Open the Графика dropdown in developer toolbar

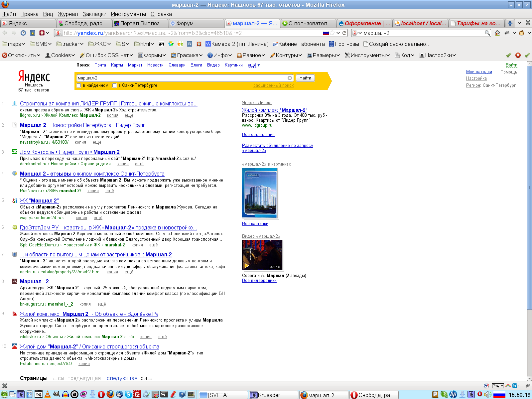tap(187, 55)
